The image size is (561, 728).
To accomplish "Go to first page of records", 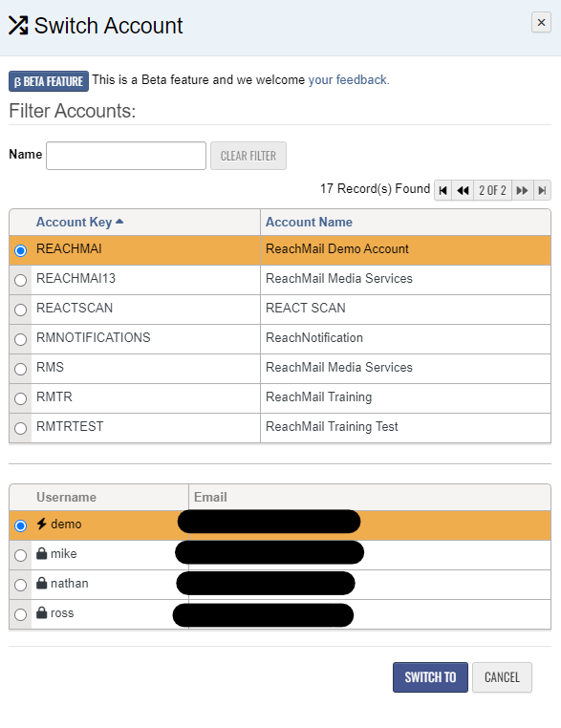I will pyautogui.click(x=443, y=190).
